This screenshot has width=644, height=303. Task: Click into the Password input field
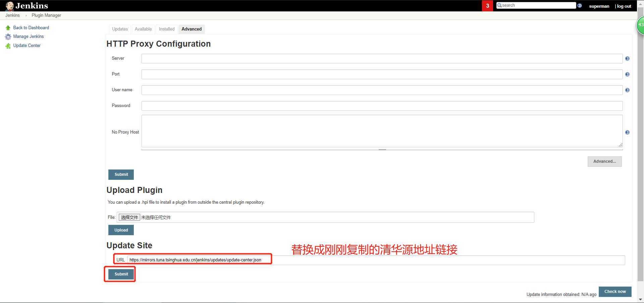[x=382, y=106]
